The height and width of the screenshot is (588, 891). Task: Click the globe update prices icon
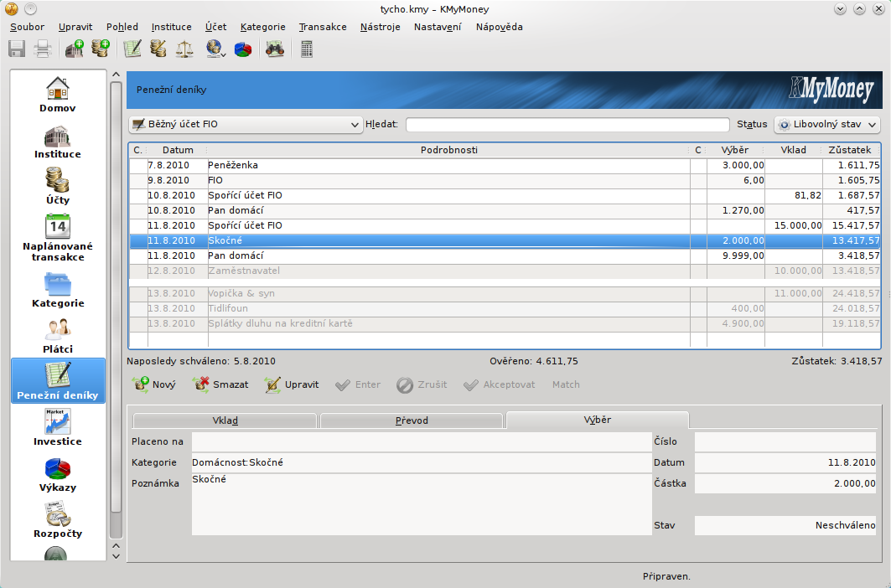tap(215, 49)
